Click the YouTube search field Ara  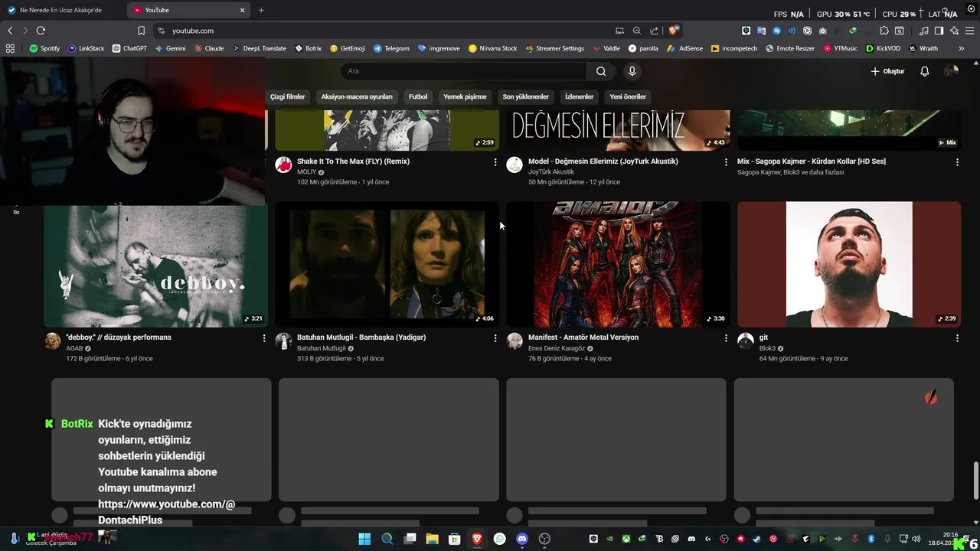[x=464, y=71]
